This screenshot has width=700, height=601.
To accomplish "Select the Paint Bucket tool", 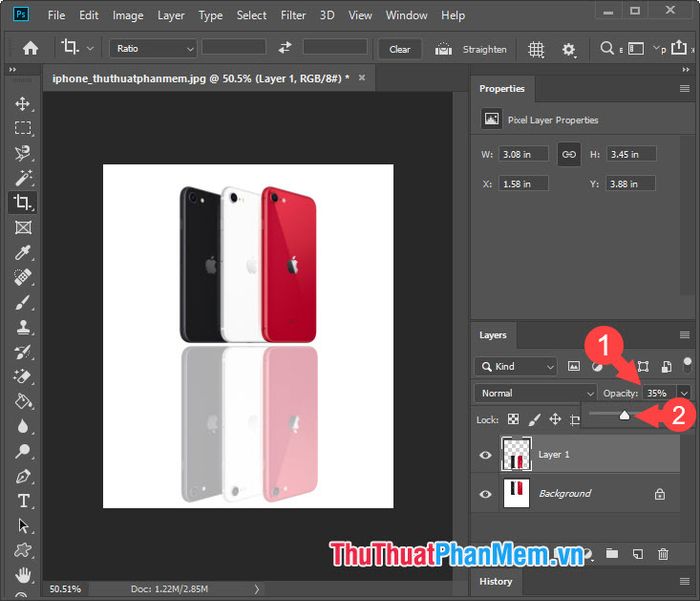I will pyautogui.click(x=22, y=401).
